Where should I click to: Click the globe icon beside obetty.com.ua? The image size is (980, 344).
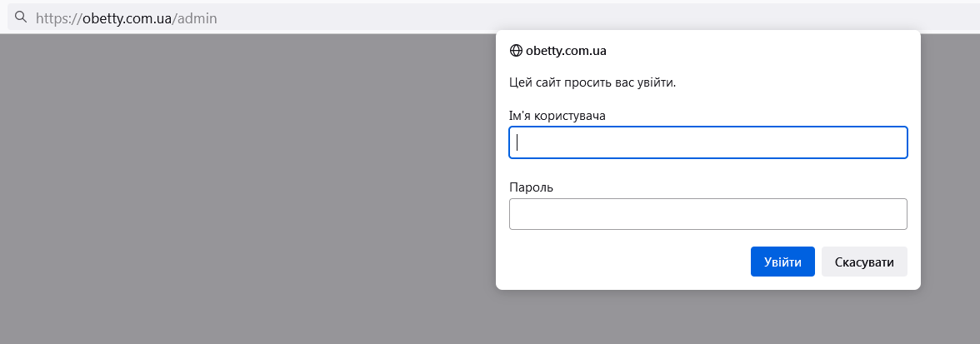(516, 51)
